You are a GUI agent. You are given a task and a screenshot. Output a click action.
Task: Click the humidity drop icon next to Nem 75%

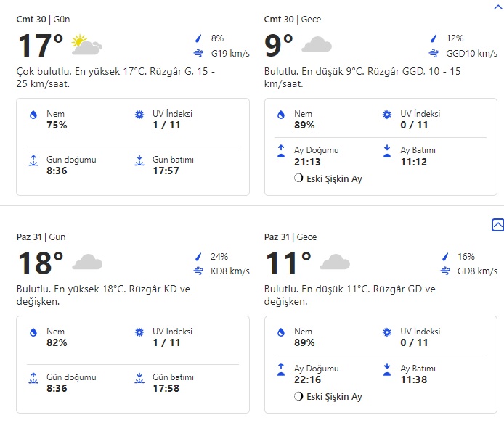point(33,115)
